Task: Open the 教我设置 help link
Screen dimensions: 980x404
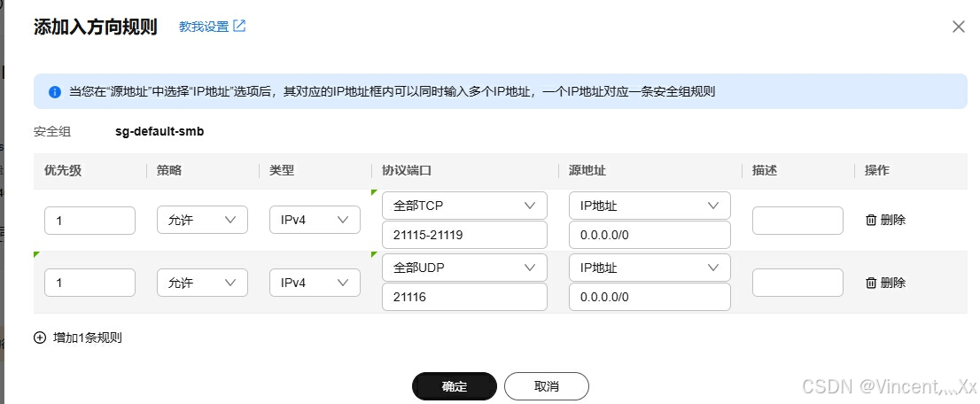Action: click(x=204, y=27)
